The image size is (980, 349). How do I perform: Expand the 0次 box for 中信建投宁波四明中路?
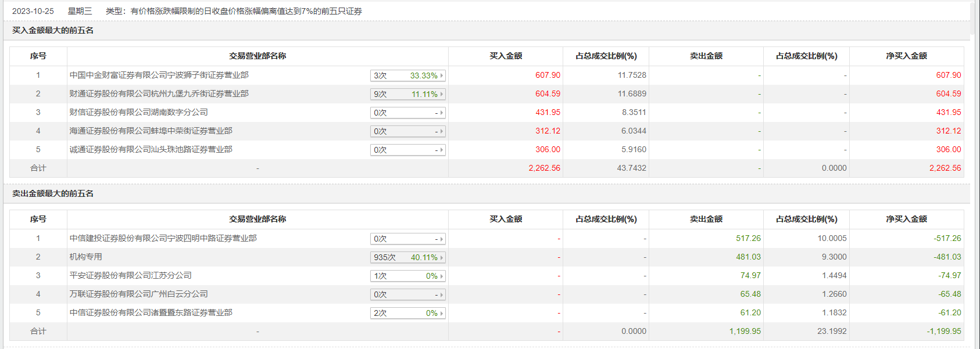407,239
